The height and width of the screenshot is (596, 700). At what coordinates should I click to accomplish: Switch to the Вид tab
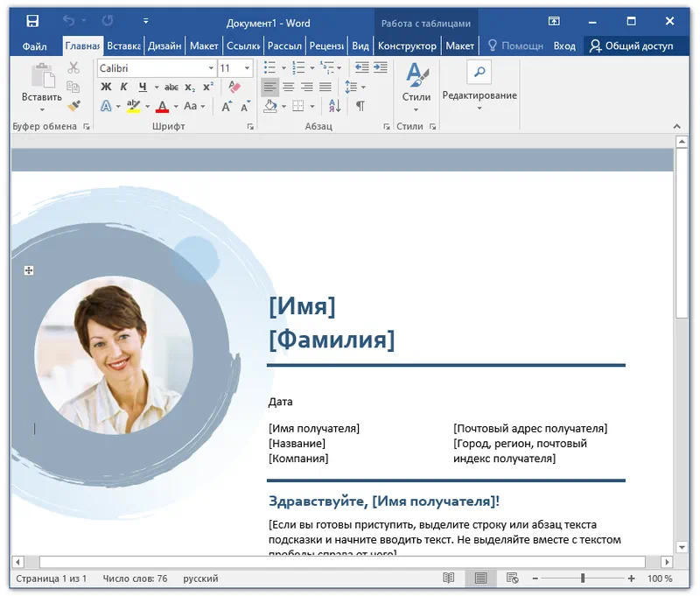pos(360,46)
